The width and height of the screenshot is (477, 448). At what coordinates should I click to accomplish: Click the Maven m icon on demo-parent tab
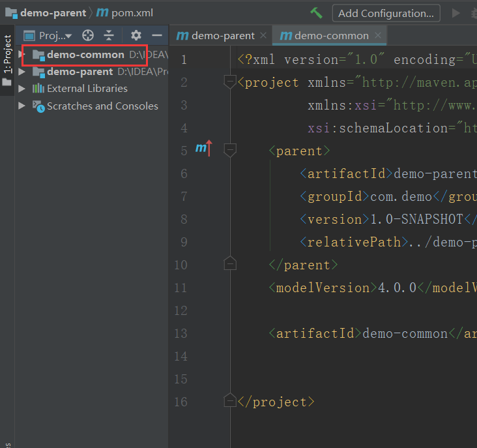click(x=182, y=36)
